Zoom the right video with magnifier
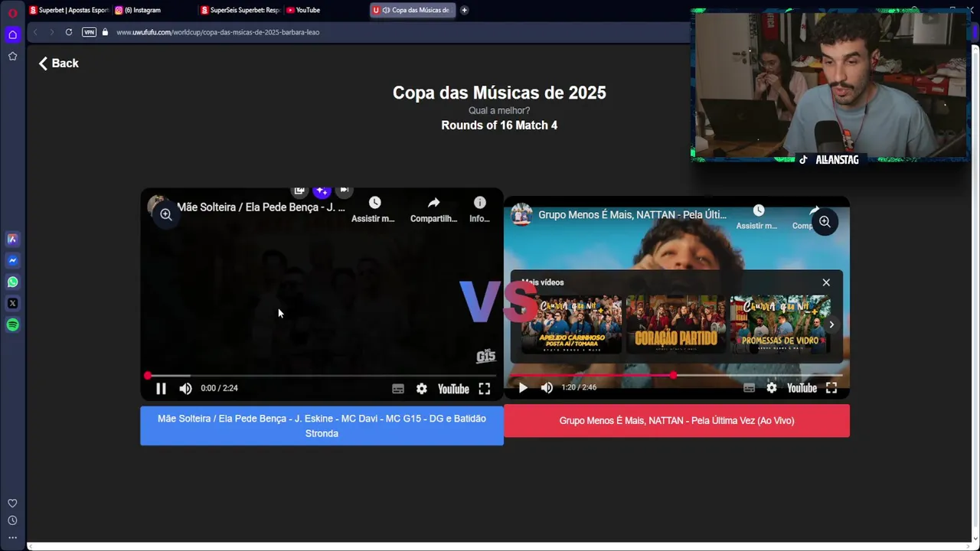 [x=825, y=222]
